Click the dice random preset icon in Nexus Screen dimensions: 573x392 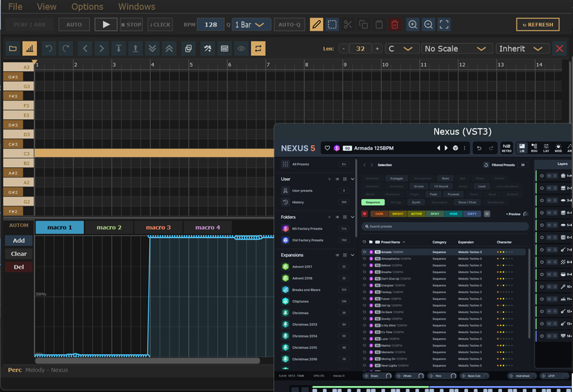(x=455, y=148)
